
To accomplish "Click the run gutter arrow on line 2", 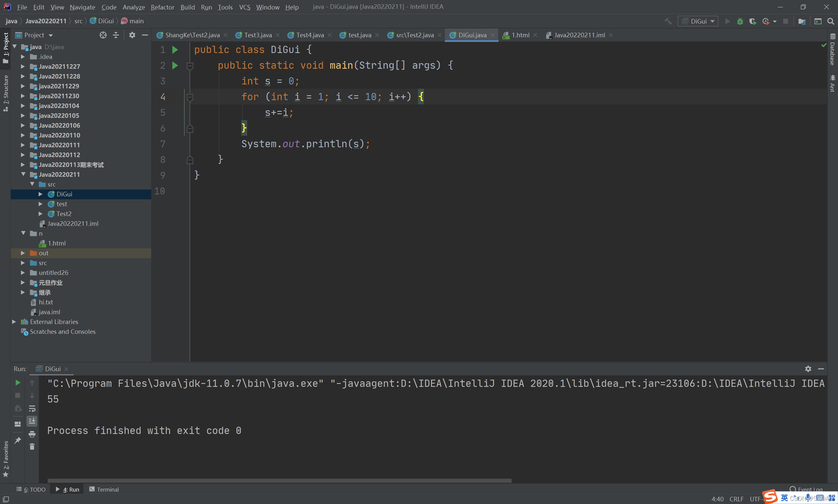I will pos(175,65).
